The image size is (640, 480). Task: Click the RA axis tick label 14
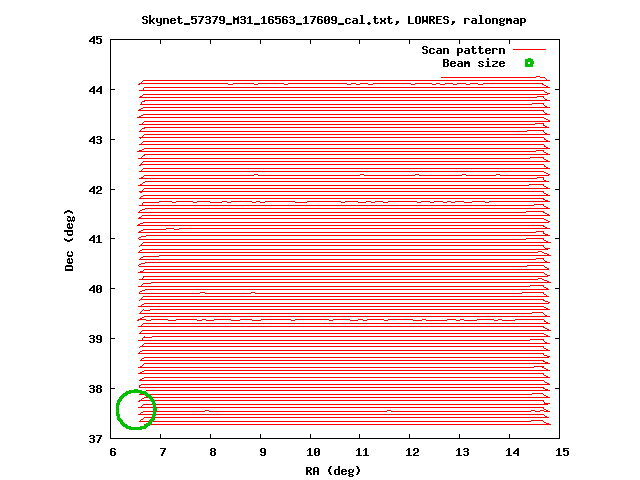coord(512,452)
